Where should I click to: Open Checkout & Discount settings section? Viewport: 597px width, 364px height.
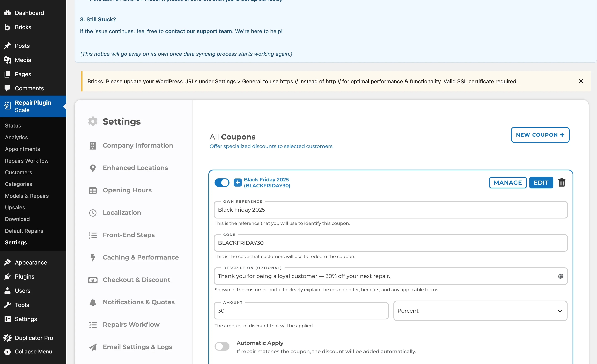point(136,280)
